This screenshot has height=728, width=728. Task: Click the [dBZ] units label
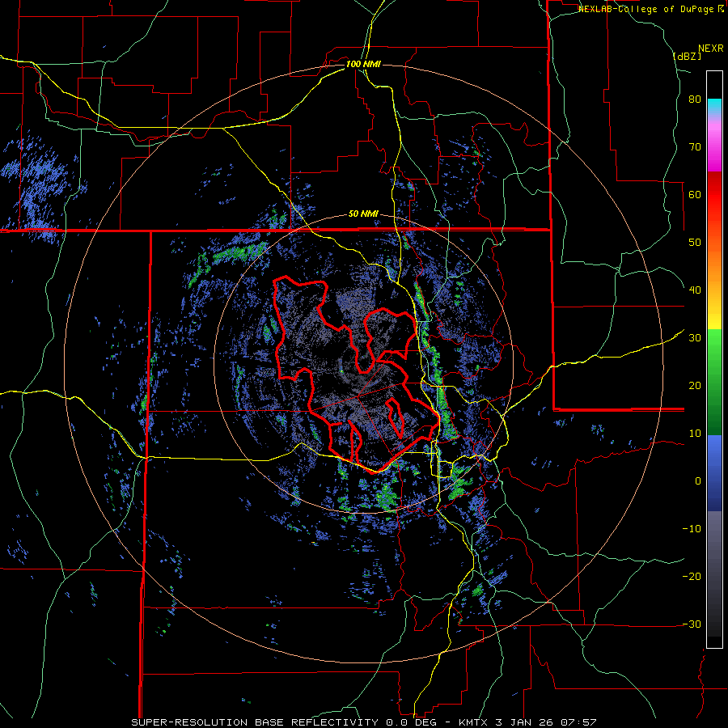click(687, 56)
